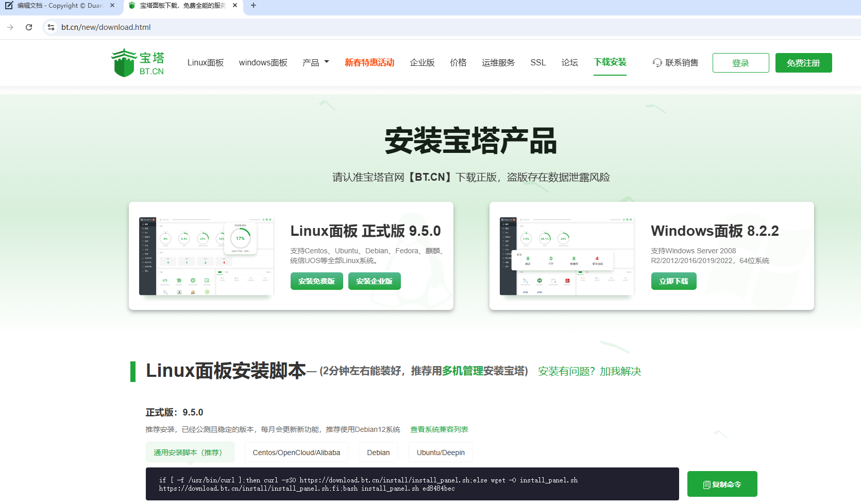Reload the page with browser refresh icon
861x504 pixels.
click(29, 27)
